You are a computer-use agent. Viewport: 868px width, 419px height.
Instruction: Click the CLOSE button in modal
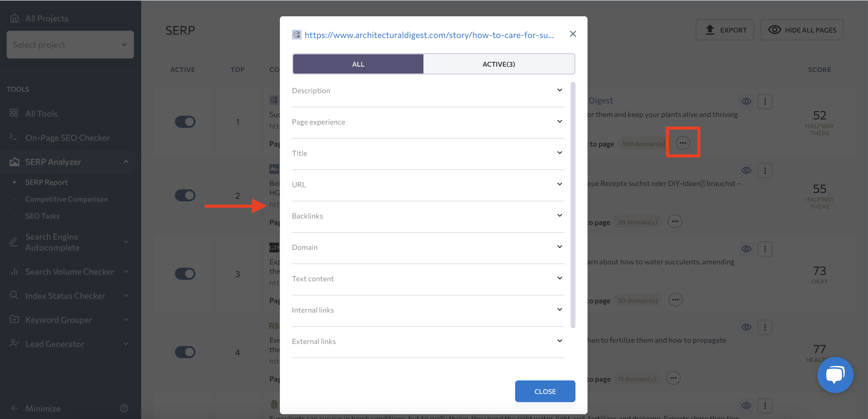545,391
